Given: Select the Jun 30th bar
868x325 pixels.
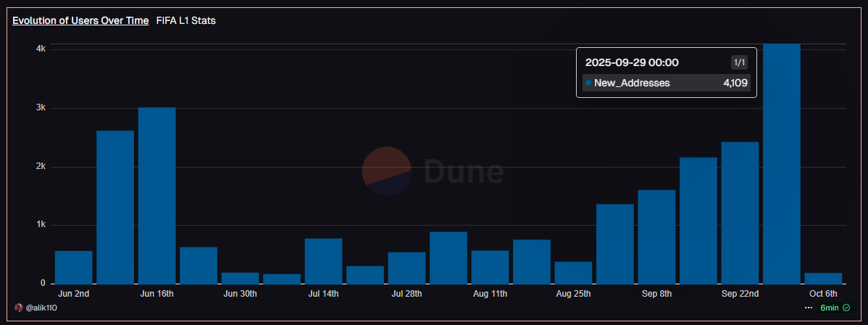Looking at the screenshot, I should point(241,278).
